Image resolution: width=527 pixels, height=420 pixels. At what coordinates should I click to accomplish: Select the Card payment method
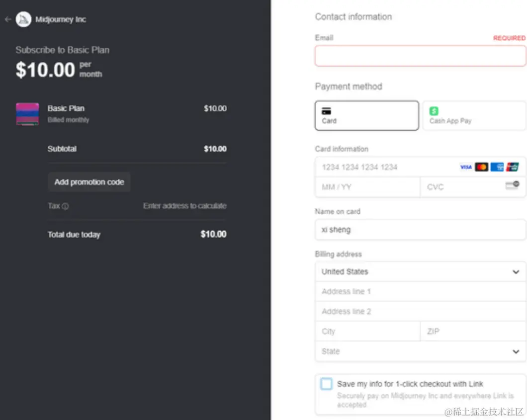coord(366,115)
